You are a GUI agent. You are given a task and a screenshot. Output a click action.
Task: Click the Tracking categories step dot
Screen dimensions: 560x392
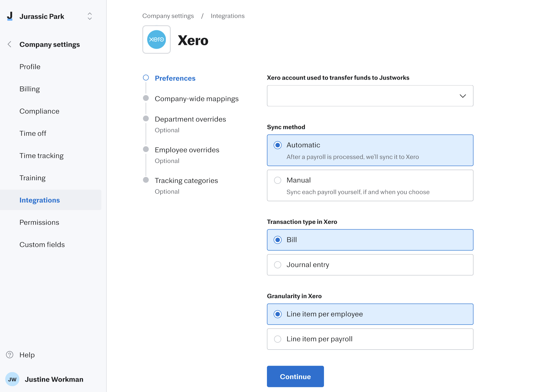point(146,180)
